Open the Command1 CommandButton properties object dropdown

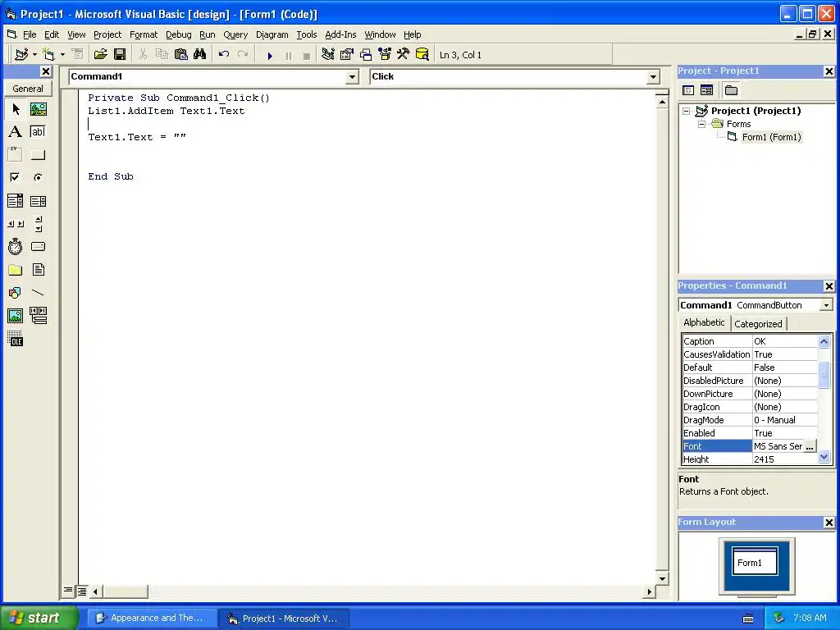click(x=827, y=305)
